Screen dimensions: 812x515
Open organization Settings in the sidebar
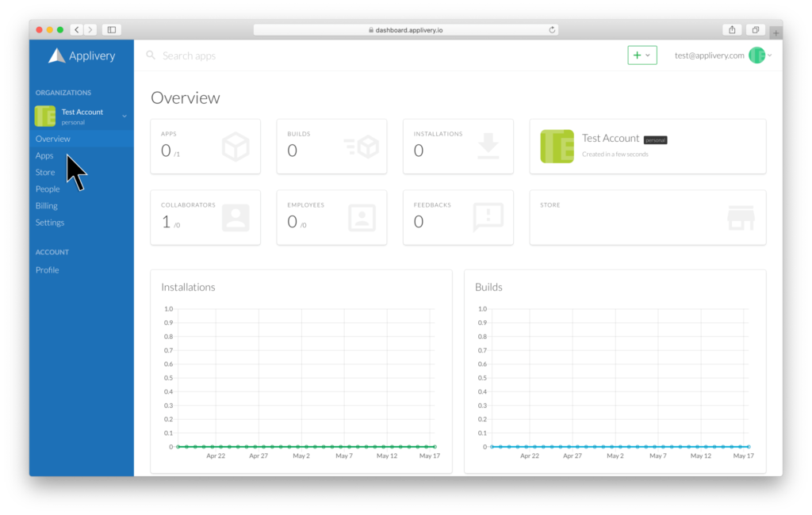(50, 223)
